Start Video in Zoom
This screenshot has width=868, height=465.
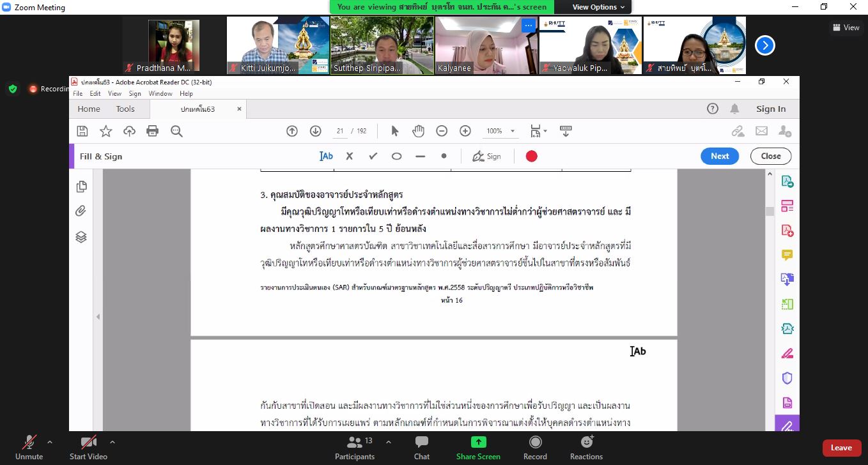[x=88, y=446]
